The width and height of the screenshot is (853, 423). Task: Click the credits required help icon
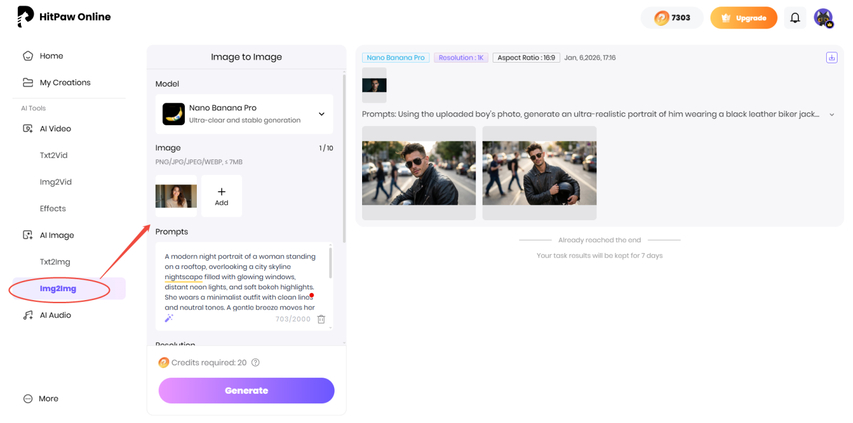point(256,363)
